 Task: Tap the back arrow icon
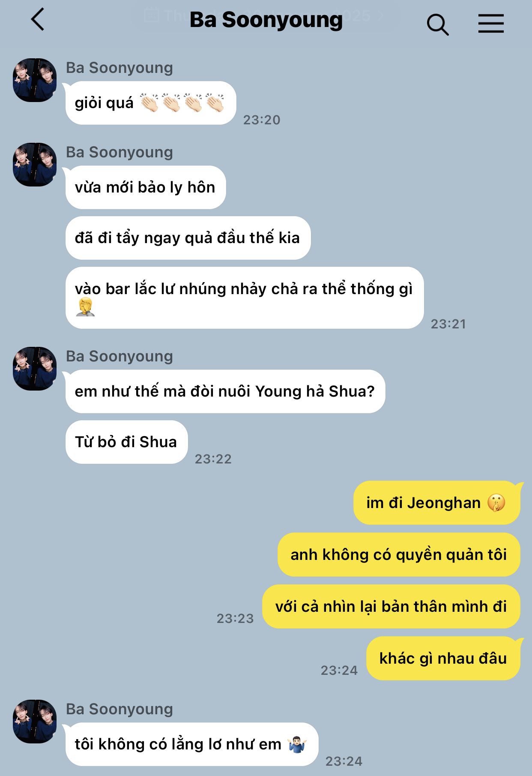pyautogui.click(x=38, y=19)
